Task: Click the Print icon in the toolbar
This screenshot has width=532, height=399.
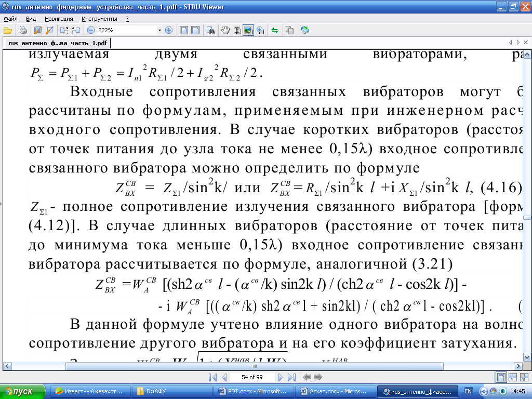Action: pos(23,31)
